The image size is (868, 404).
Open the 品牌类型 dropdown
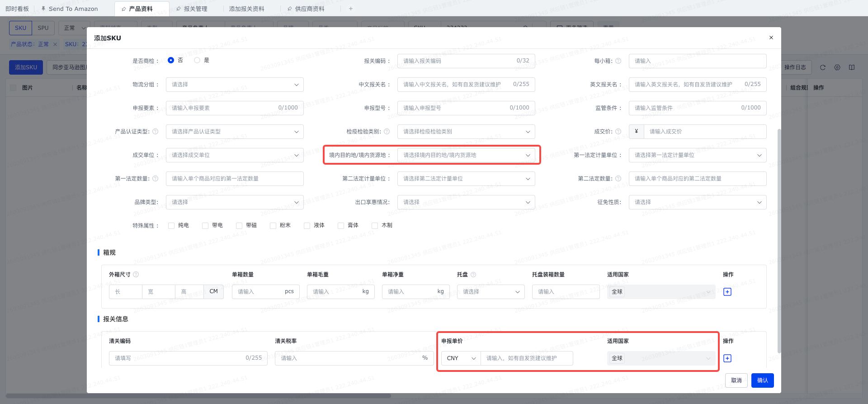[x=235, y=202]
